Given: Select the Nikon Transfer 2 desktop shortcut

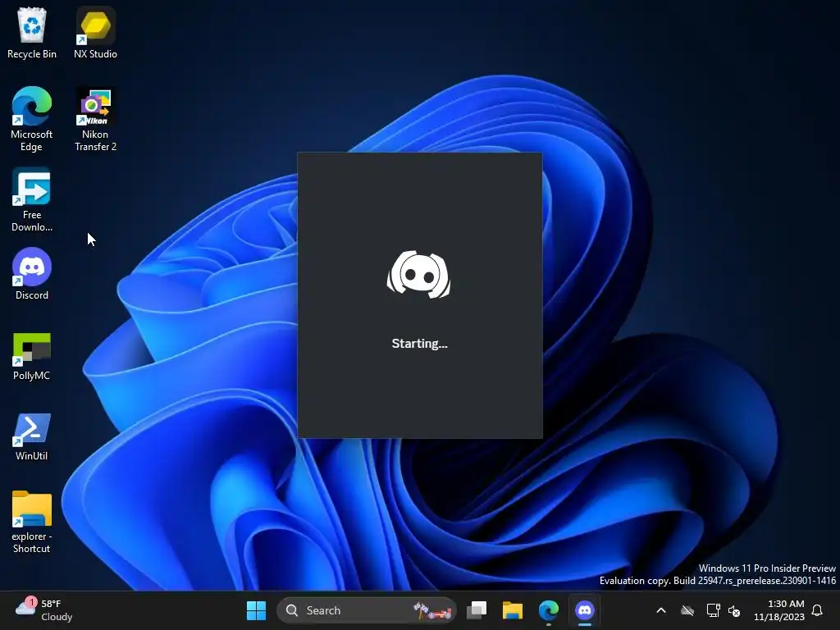Looking at the screenshot, I should (95, 119).
